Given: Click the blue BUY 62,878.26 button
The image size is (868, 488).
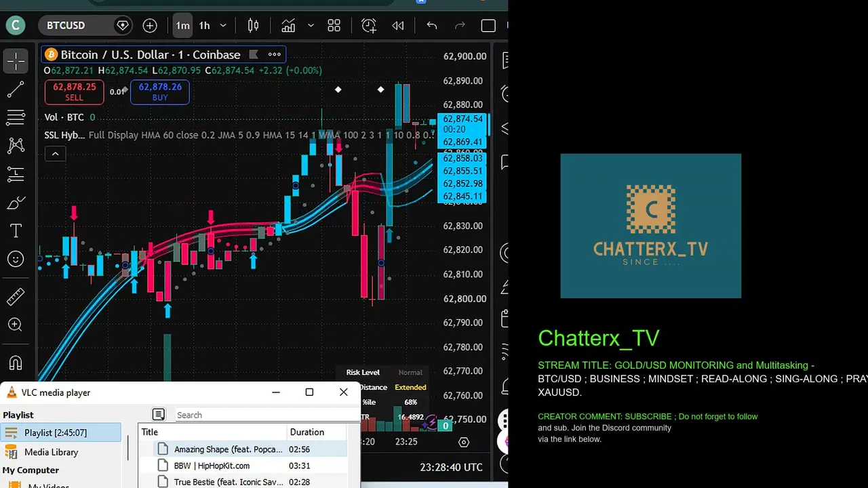Looking at the screenshot, I should point(160,92).
